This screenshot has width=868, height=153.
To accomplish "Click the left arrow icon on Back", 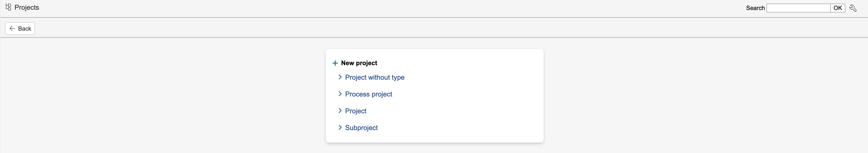I will click(x=12, y=29).
